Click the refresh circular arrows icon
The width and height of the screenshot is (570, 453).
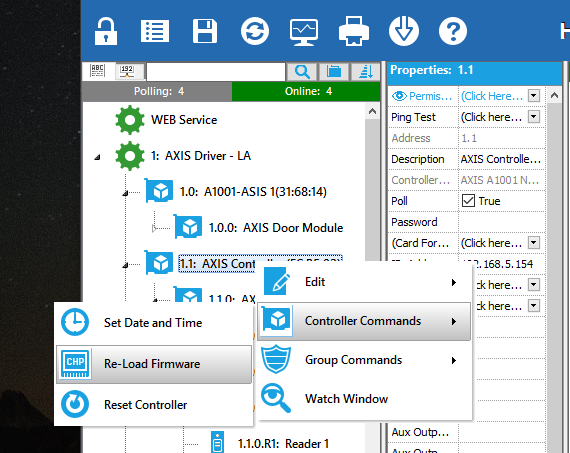[255, 31]
